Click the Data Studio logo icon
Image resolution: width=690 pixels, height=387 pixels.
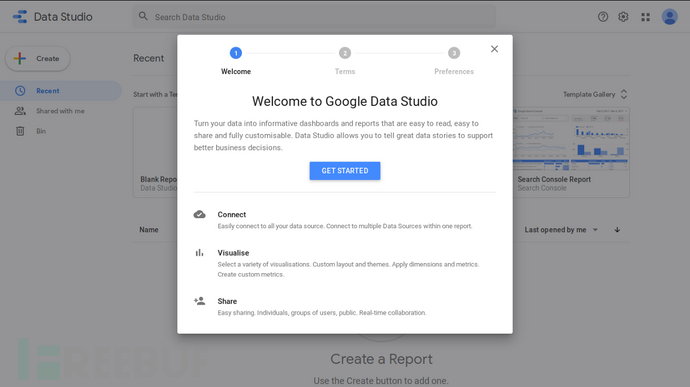tap(20, 17)
